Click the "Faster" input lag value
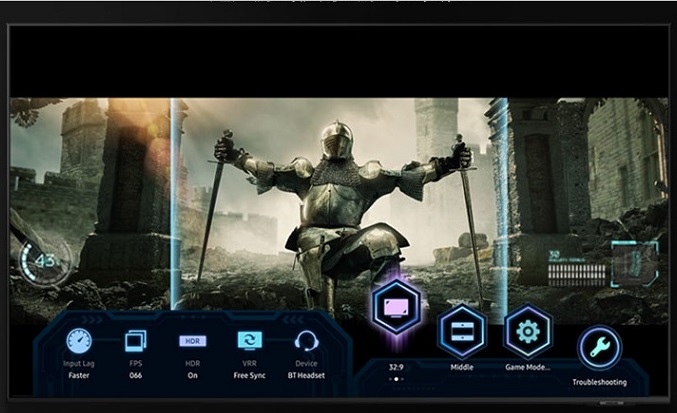This screenshot has width=677, height=413. coord(79,375)
